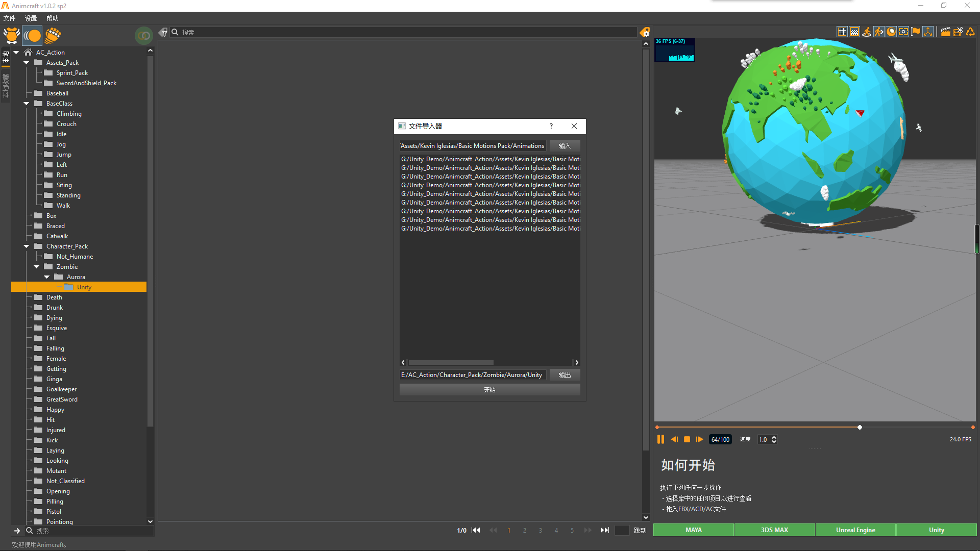Screen dimensions: 980x551
Task: Click the 跳到 jump button
Action: pyautogui.click(x=640, y=531)
